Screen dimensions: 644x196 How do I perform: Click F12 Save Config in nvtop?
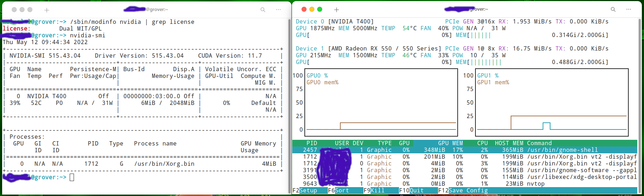(463, 191)
